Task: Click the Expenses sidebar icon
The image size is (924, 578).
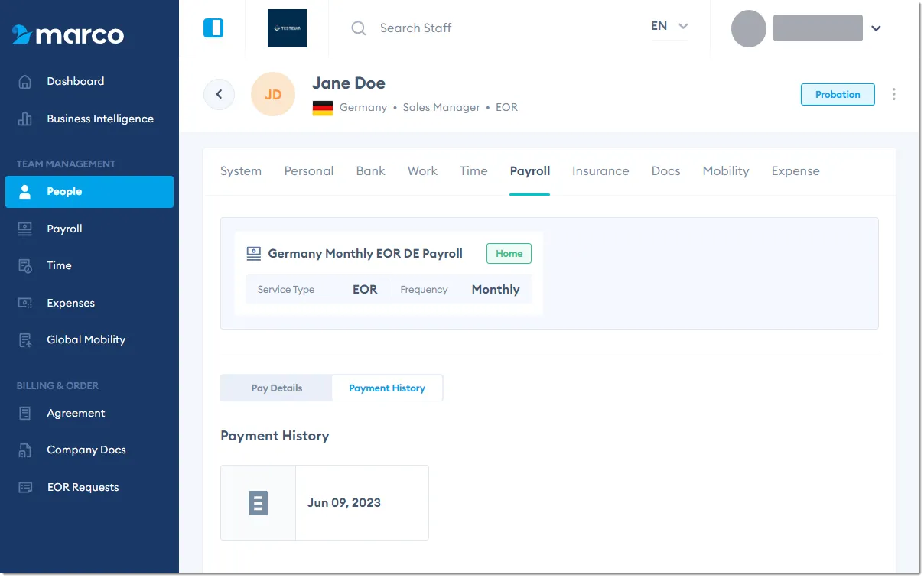Action: [25, 304]
